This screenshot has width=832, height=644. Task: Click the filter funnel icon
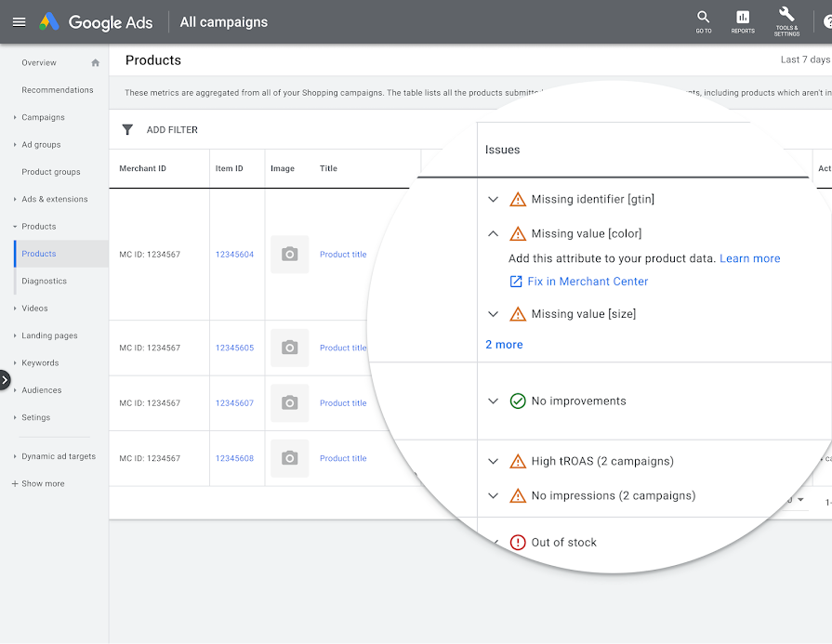127,130
